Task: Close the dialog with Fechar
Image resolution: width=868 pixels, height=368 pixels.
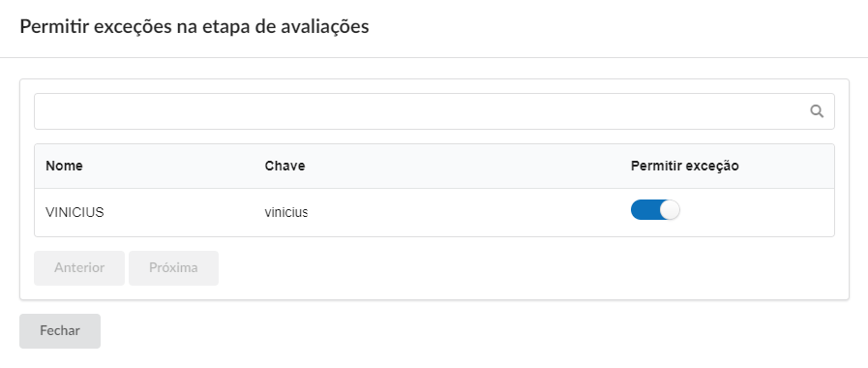Action: coord(60,331)
